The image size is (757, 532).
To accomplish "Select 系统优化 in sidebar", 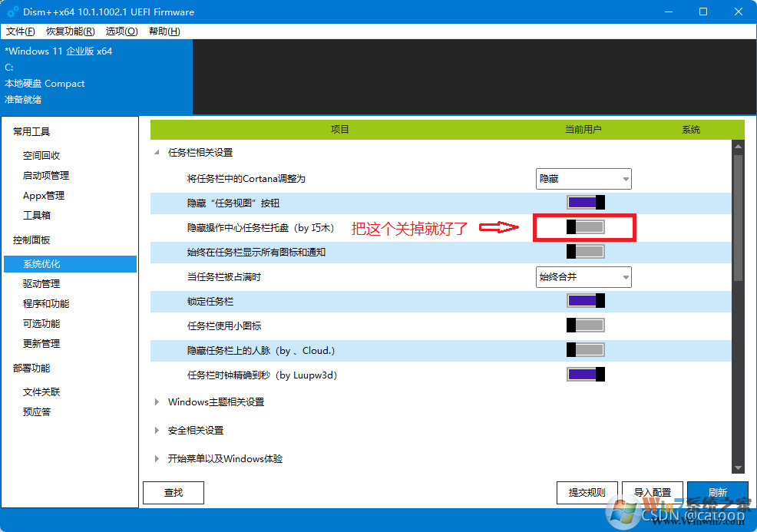I will (70, 264).
